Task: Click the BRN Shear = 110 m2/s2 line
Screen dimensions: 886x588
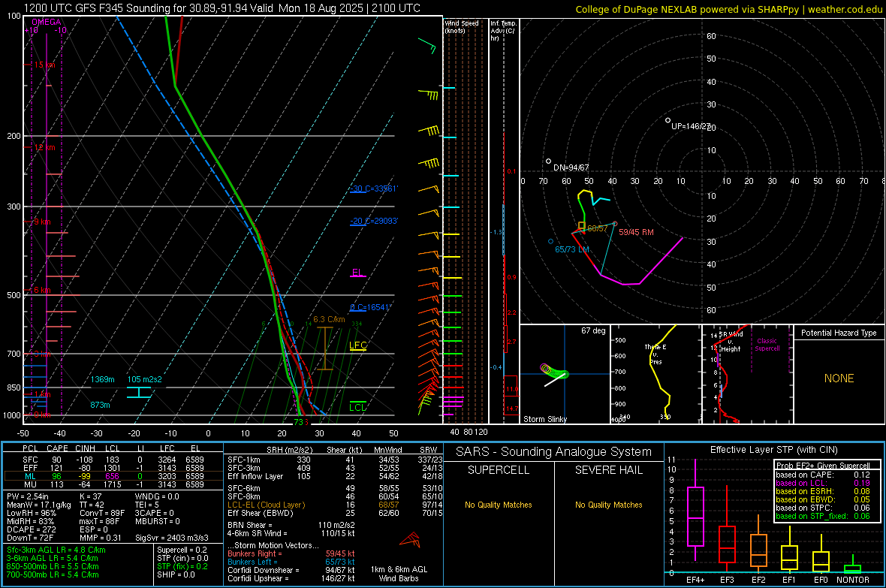Action: pyautogui.click(x=291, y=525)
